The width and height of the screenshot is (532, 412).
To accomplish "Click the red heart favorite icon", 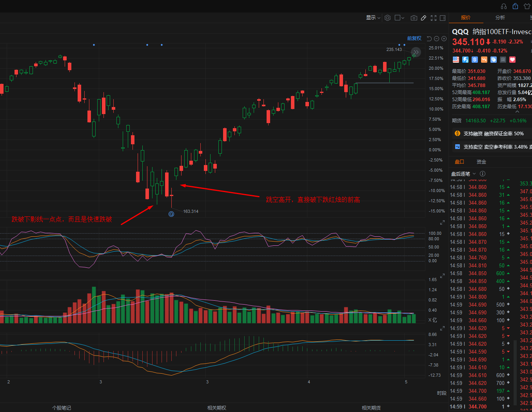I will point(512,60).
